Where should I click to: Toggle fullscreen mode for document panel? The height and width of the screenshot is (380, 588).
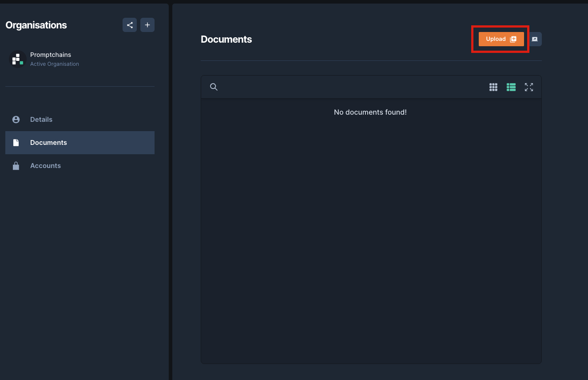click(528, 87)
